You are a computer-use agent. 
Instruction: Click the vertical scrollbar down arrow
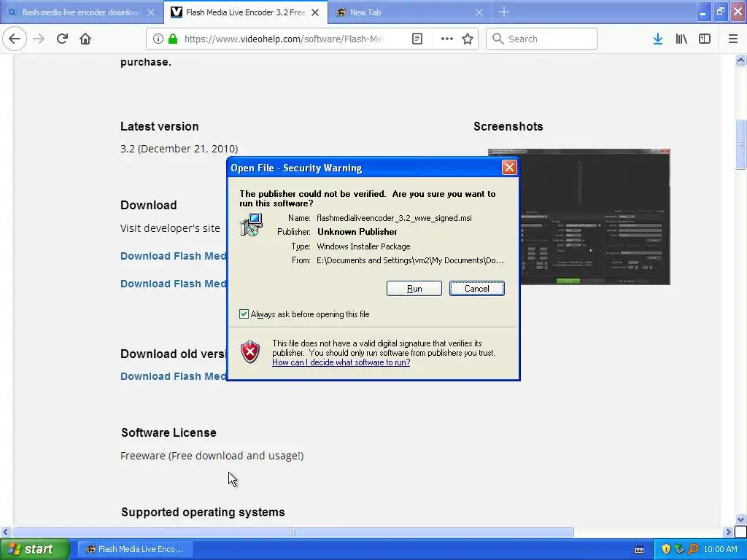tap(740, 519)
